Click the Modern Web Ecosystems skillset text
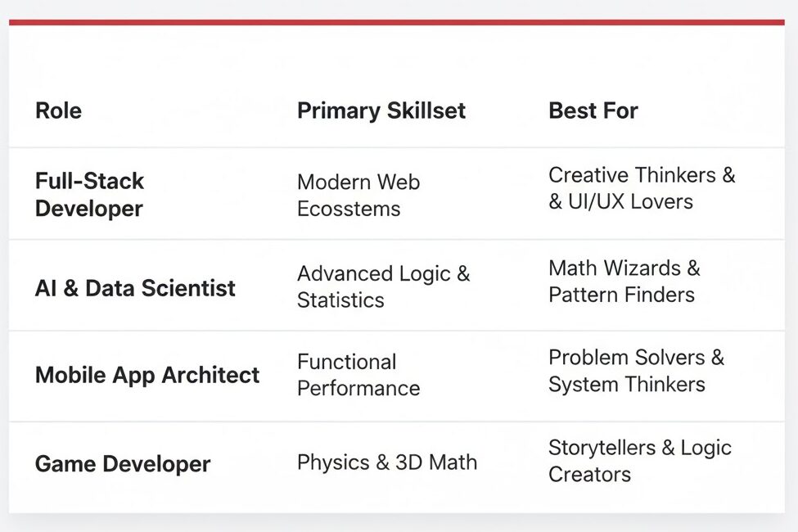This screenshot has height=532, width=798. tap(358, 195)
